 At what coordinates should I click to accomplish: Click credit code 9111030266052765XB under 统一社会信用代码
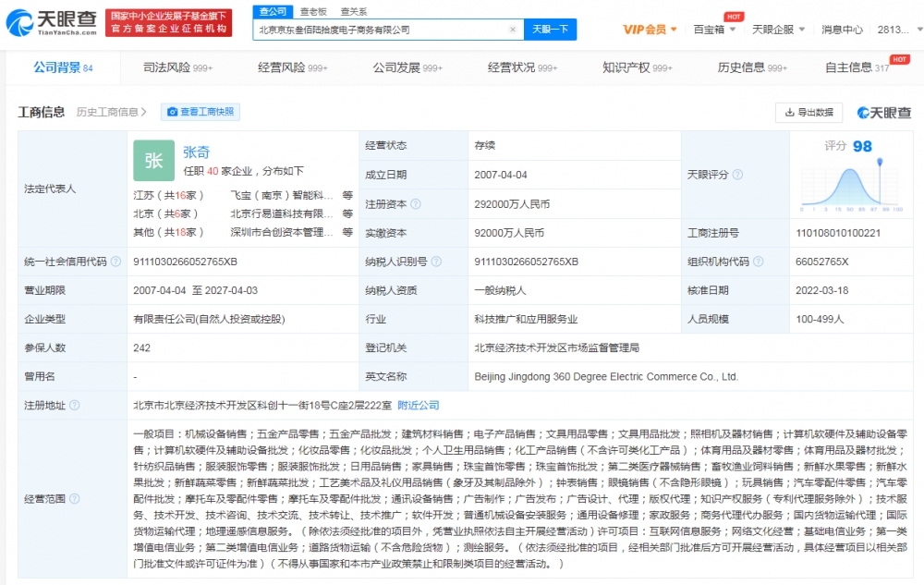click(x=185, y=262)
